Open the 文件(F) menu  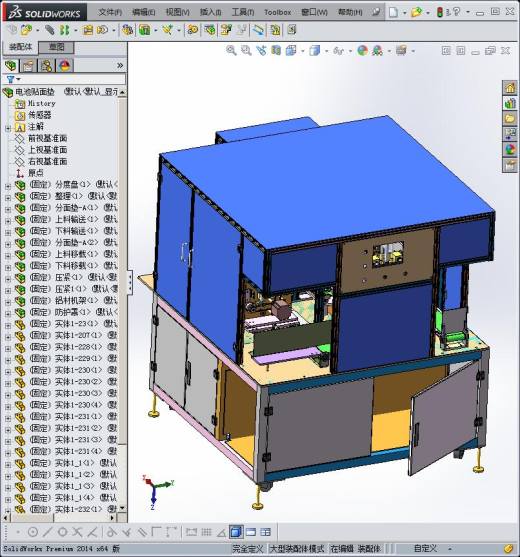tap(110, 12)
